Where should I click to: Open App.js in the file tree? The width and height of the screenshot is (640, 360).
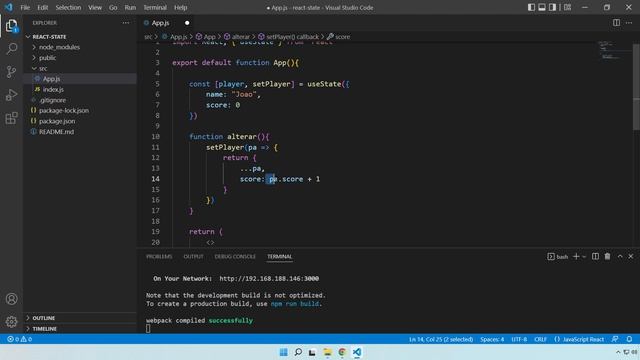click(81, 79)
